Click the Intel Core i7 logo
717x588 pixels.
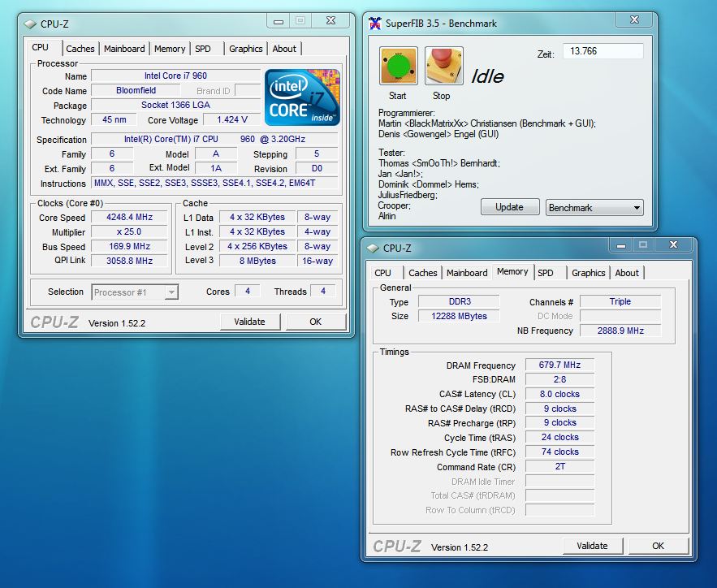pyautogui.click(x=302, y=97)
